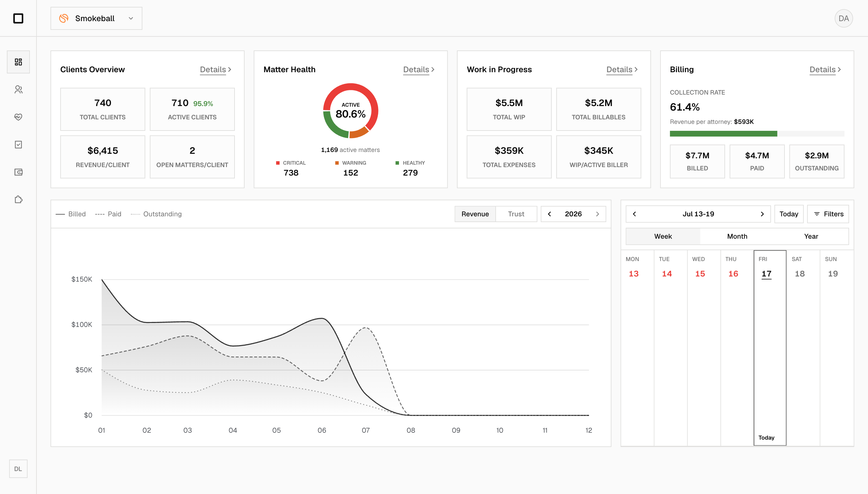Click the $5.2M Total Billables card
Screen dimensions: 868x494
[599, 109]
